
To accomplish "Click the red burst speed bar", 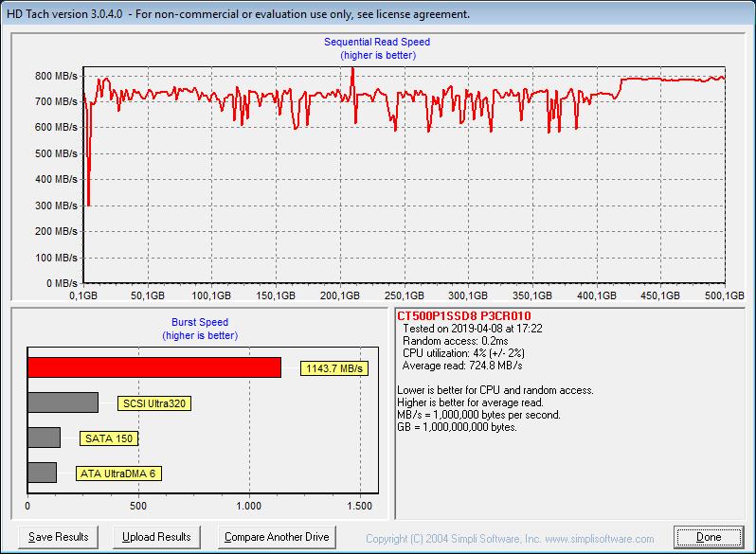I will (x=154, y=367).
